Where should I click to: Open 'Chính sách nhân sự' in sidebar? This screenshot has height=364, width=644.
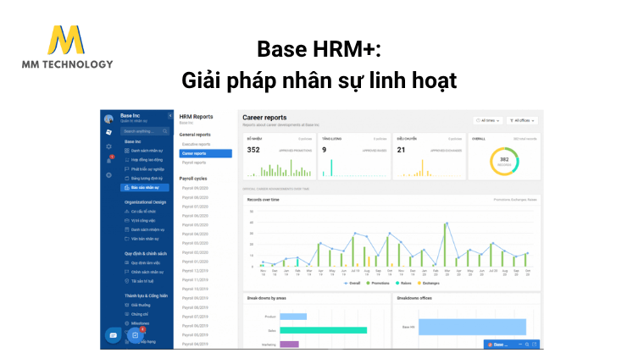[147, 272]
